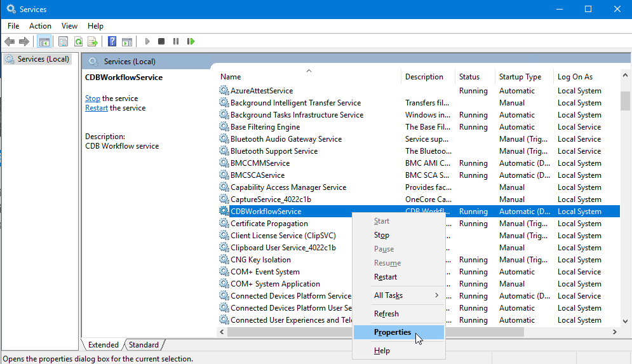Sort by the Status column header
This screenshot has width=632, height=364.
pyautogui.click(x=475, y=77)
